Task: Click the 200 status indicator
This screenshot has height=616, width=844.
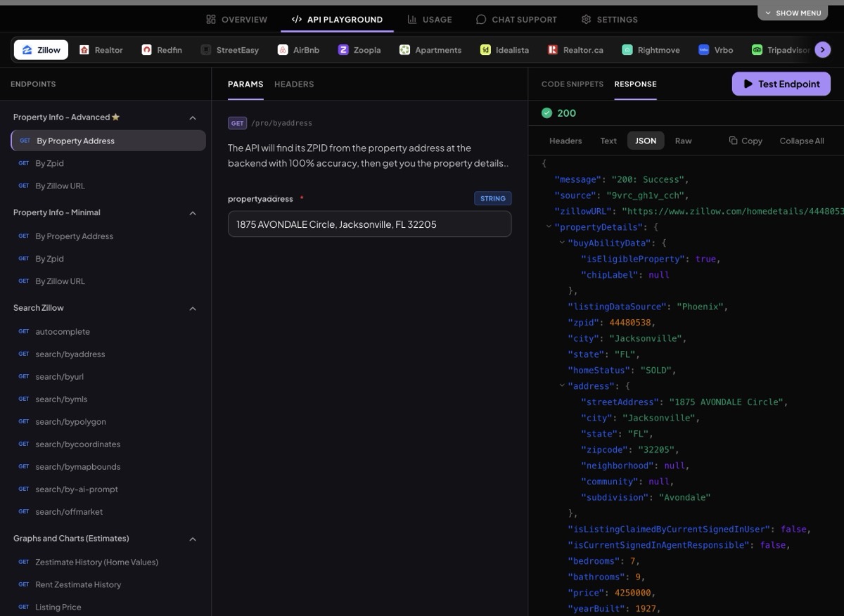Action: click(558, 113)
